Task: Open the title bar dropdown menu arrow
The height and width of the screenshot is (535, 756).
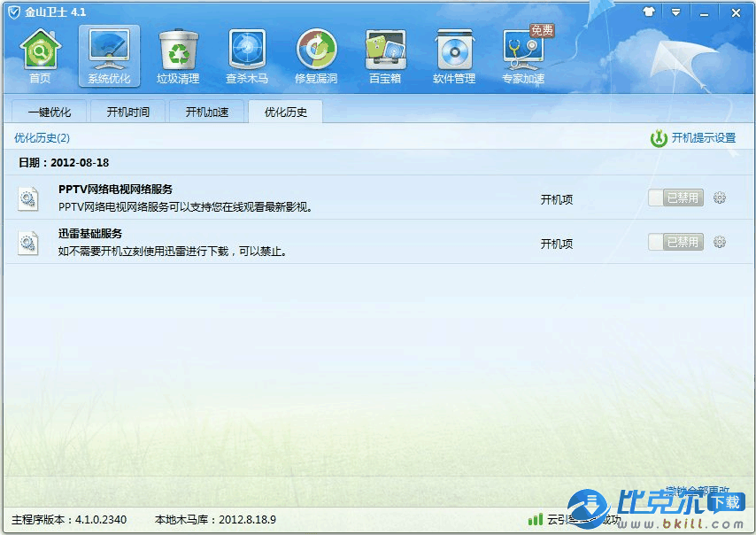Action: coord(676,12)
